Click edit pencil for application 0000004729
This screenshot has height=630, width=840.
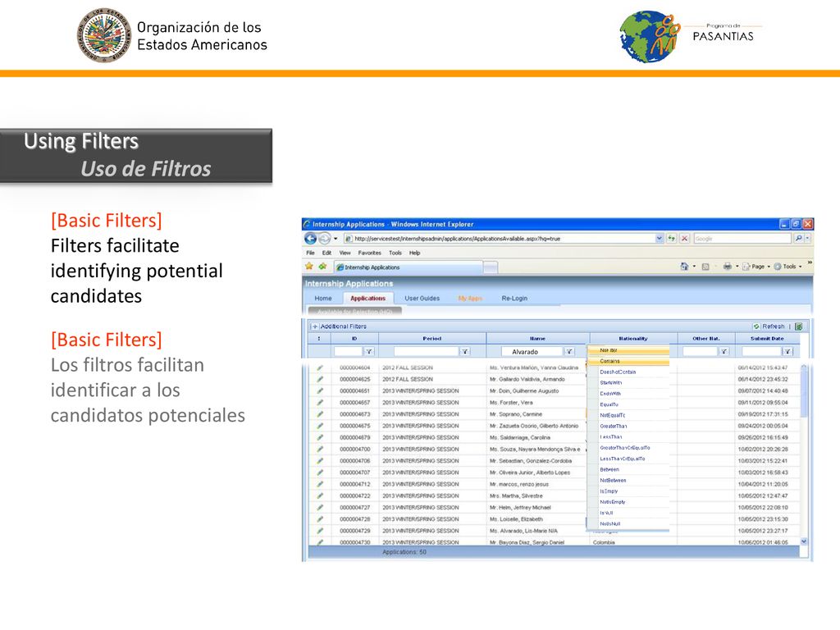point(320,531)
